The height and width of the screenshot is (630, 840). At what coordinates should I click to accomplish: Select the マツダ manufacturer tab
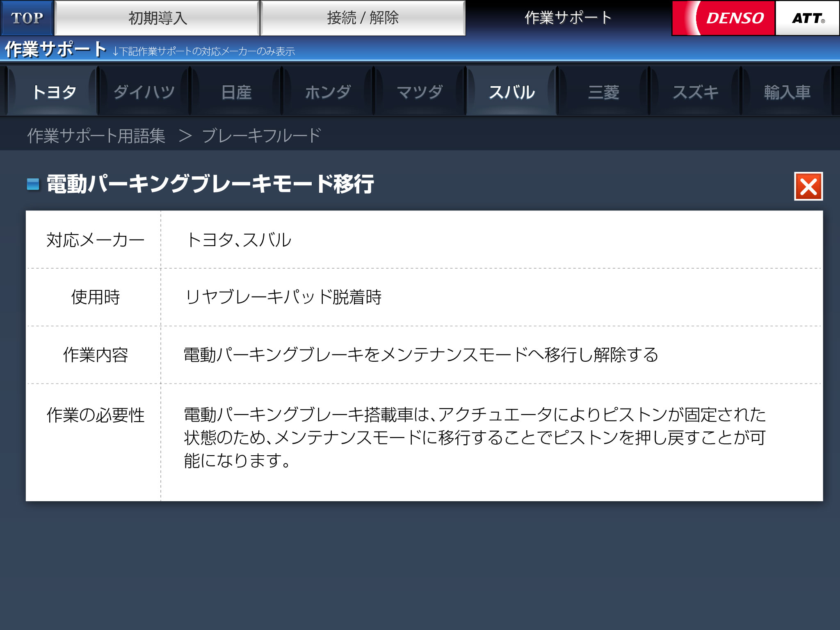(x=420, y=92)
